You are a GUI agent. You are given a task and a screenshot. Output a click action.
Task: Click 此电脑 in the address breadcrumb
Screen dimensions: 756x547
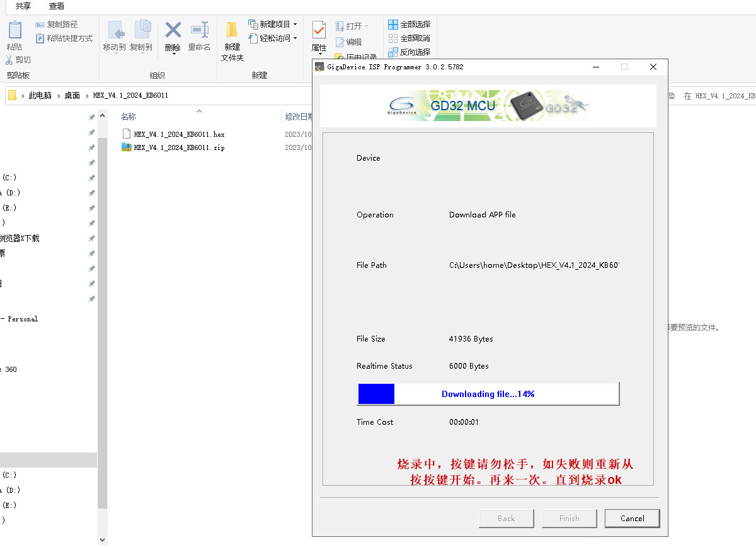click(x=40, y=96)
